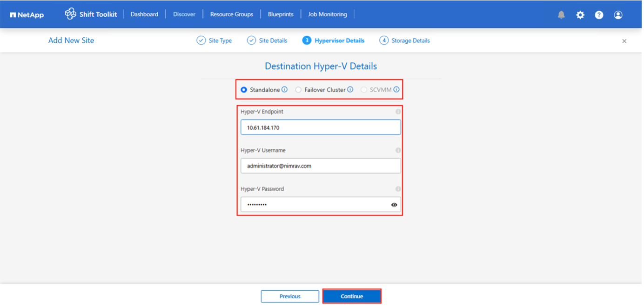
Task: Switch to Job Monitoring section
Action: coord(327,14)
